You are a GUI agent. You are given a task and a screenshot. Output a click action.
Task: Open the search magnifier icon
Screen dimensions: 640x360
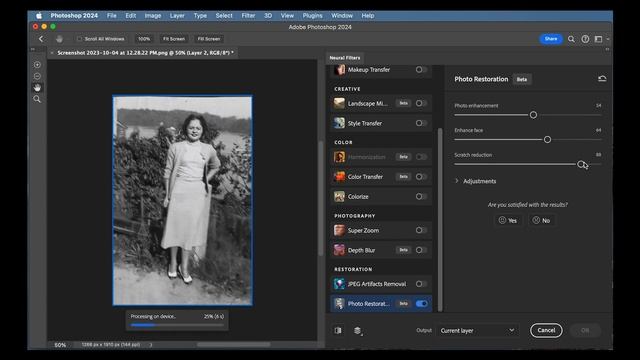[571, 39]
